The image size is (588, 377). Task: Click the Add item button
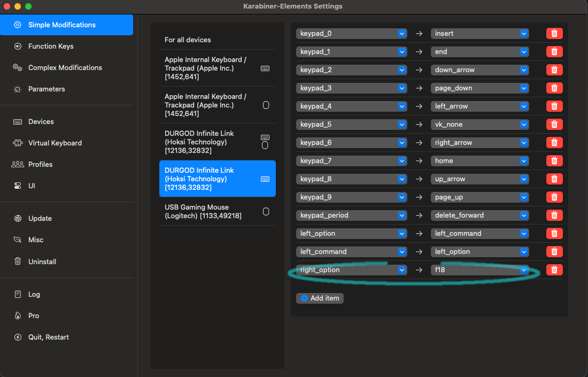(320, 298)
